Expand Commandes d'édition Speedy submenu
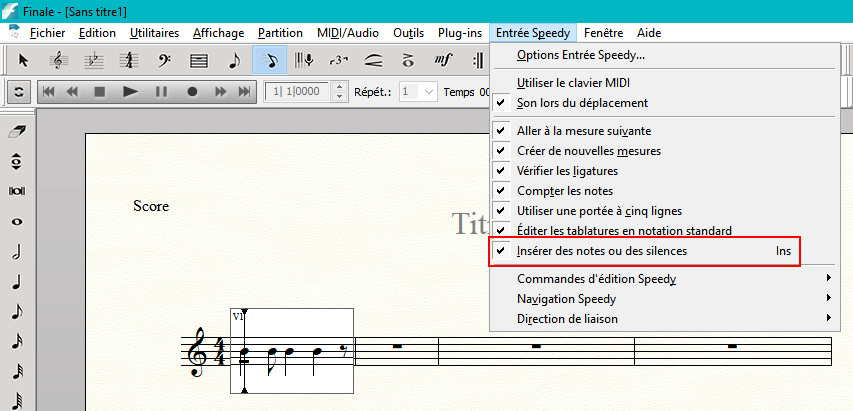 coord(596,278)
